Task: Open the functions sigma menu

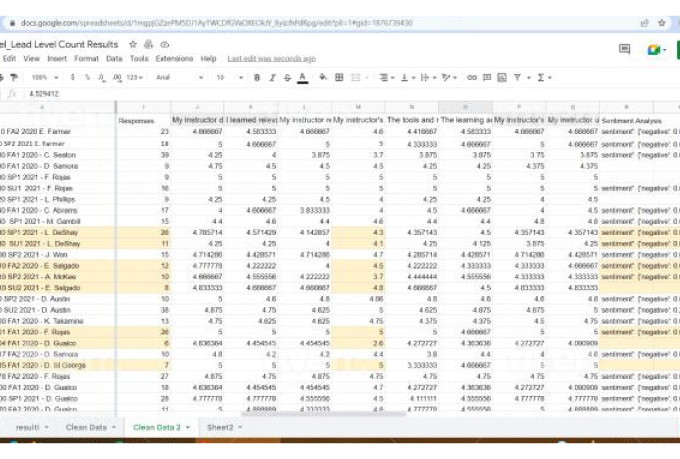Action: (x=544, y=77)
